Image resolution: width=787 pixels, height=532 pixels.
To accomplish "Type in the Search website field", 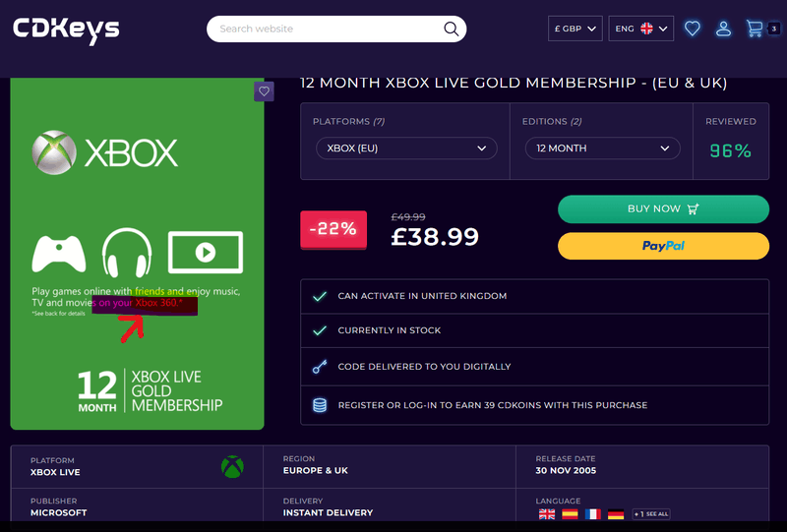I will pyautogui.click(x=325, y=30).
